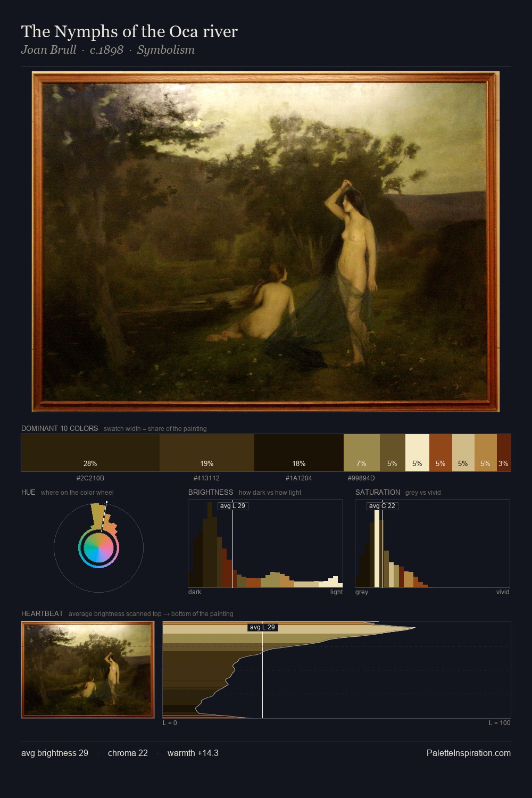Image resolution: width=532 pixels, height=798 pixels.
Task: Select the 5% cream-white swatch
Action: coord(418,453)
